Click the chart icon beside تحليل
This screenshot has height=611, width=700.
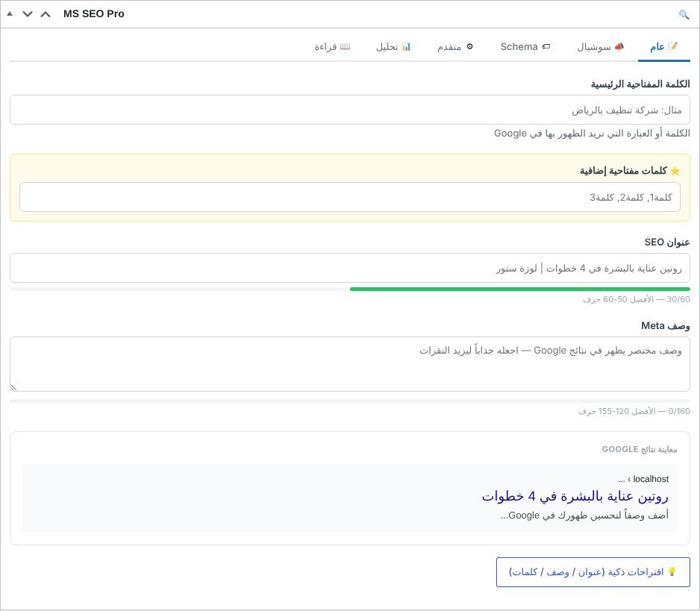(406, 46)
